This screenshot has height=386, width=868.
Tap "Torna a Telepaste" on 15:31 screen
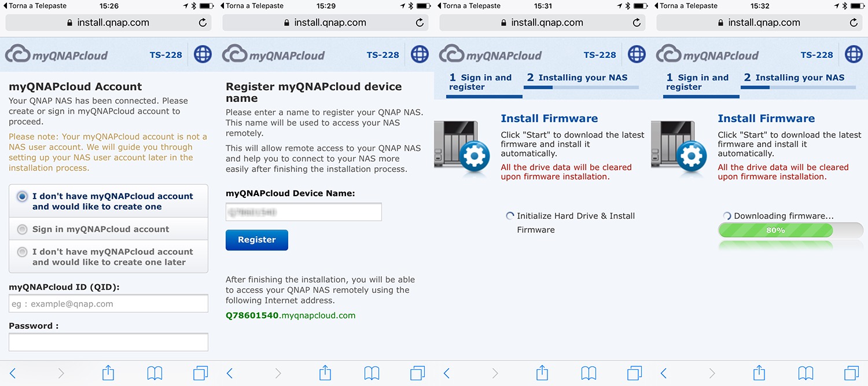469,6
